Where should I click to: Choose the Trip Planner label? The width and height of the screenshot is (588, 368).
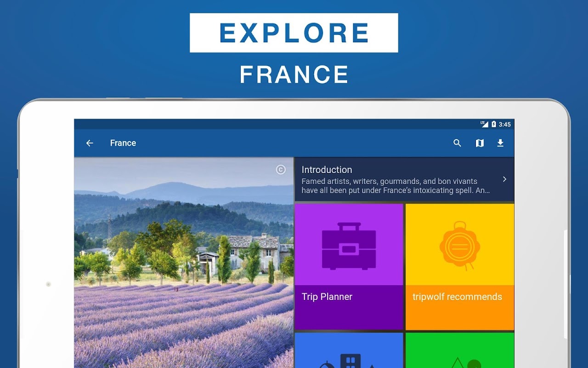click(x=327, y=297)
